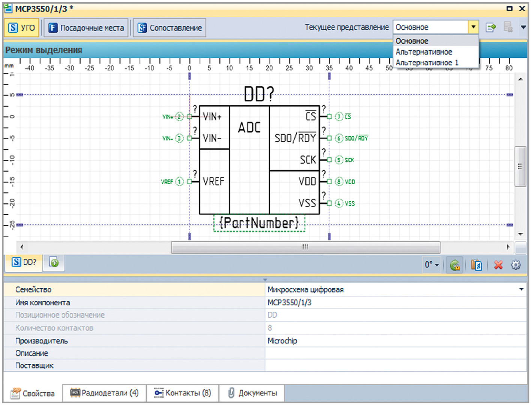The width and height of the screenshot is (532, 405).
Task: Maximize the MCP3550/1/3 window
Action: pos(509,8)
